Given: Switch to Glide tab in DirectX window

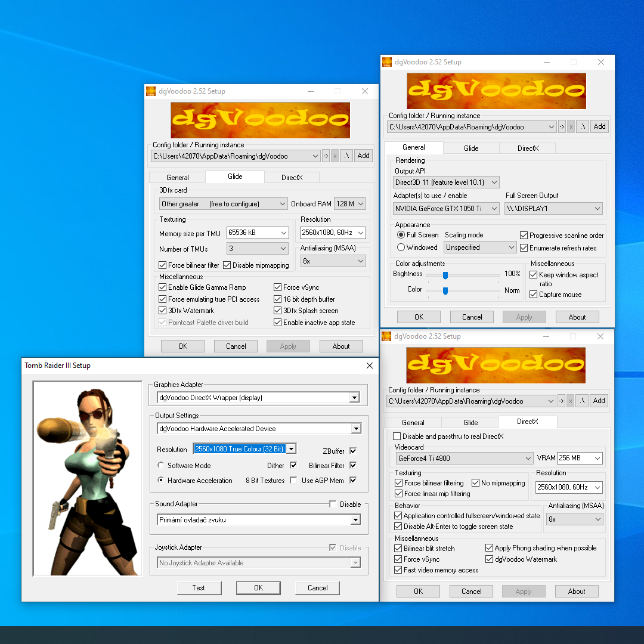Looking at the screenshot, I should (x=470, y=423).
